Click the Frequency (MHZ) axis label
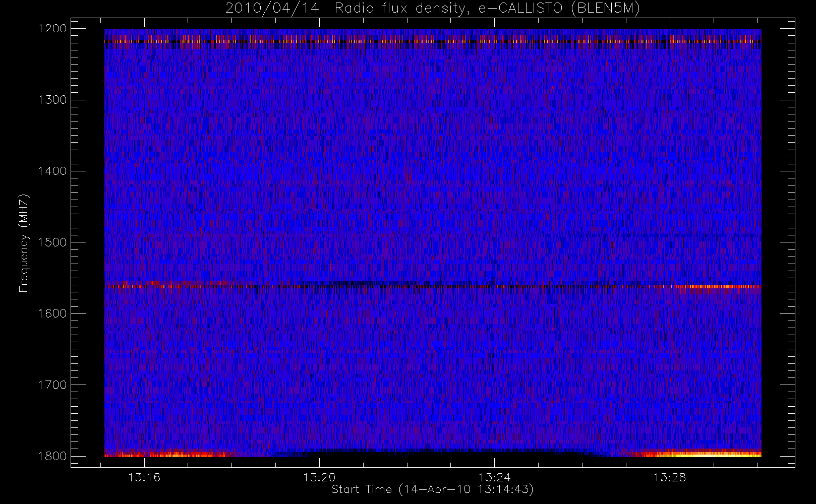 (24, 243)
